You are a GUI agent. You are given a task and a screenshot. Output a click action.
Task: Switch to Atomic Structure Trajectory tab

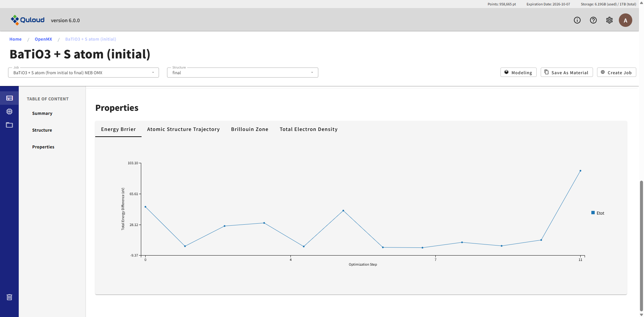[183, 129]
